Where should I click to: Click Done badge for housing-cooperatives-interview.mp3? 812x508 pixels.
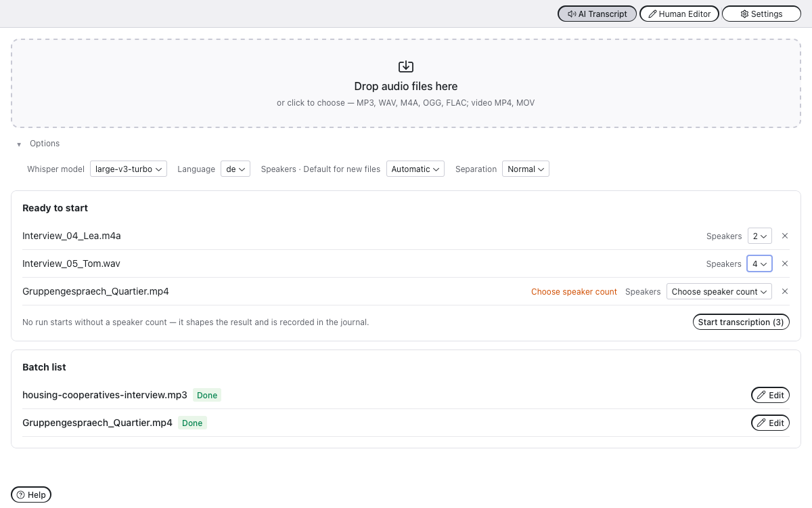(x=207, y=395)
